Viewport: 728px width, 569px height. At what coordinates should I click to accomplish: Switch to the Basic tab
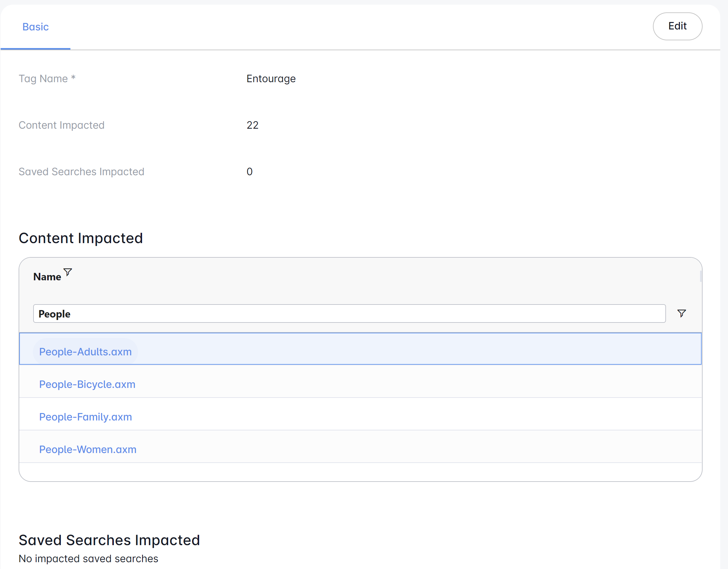coord(35,27)
